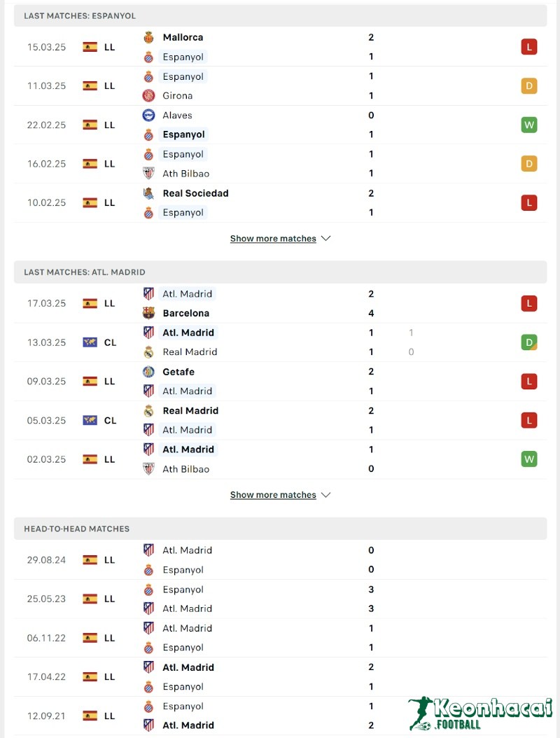Expand Show more matches under Espanyol section
The height and width of the screenshot is (738, 560).
273,238
